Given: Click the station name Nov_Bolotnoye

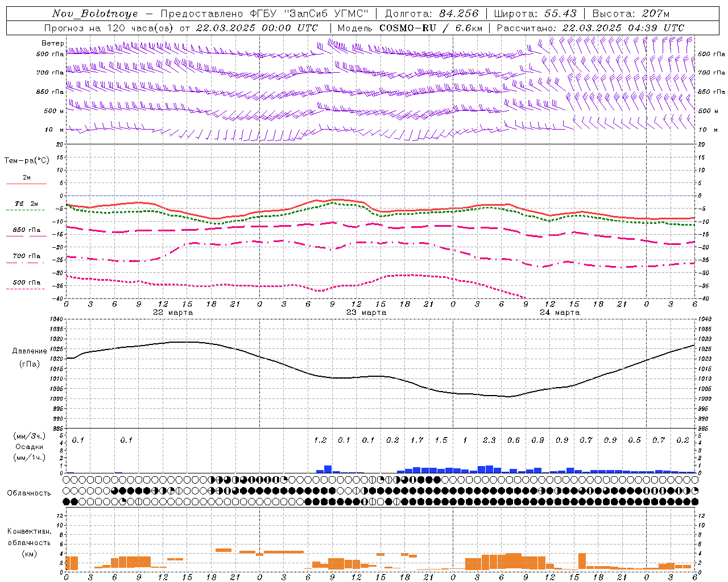Looking at the screenshot, I should tap(95, 14).
